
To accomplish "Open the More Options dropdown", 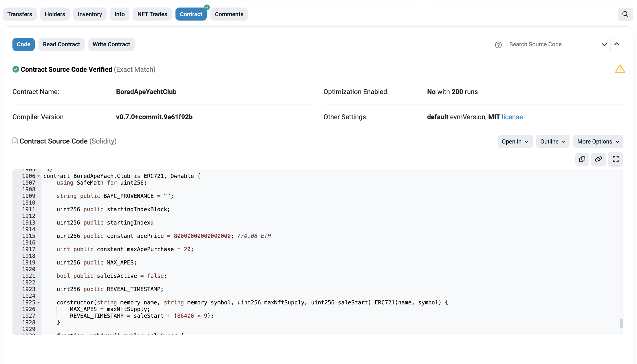I will point(598,141).
